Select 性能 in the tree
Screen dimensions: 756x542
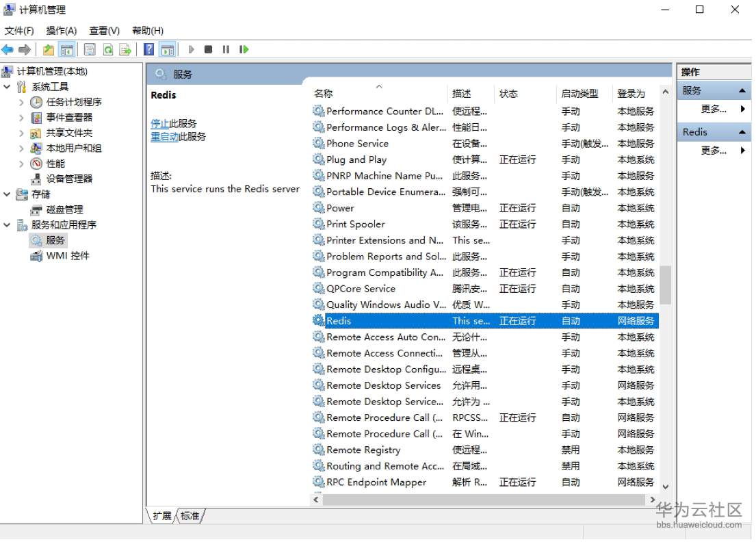click(x=55, y=164)
